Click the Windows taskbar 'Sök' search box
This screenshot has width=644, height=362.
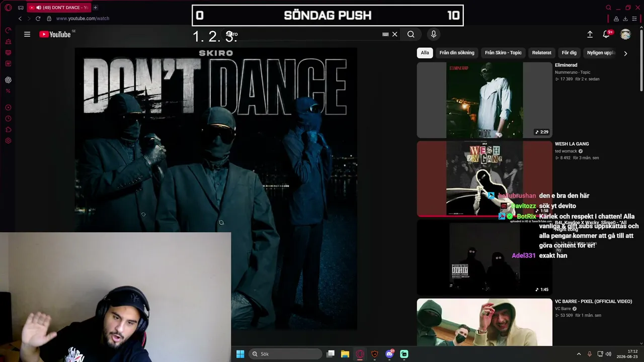[285, 354]
